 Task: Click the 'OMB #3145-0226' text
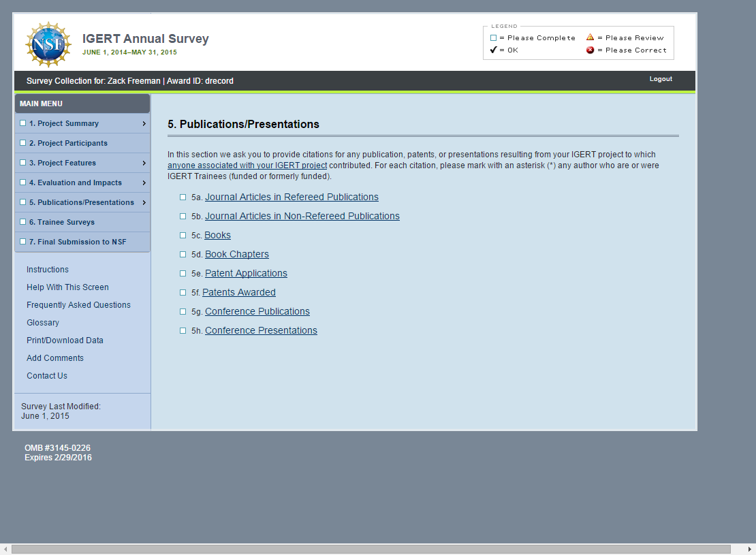57,448
